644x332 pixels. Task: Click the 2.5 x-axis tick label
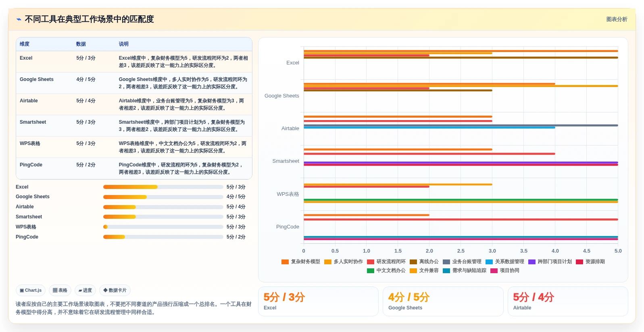pyautogui.click(x=461, y=251)
